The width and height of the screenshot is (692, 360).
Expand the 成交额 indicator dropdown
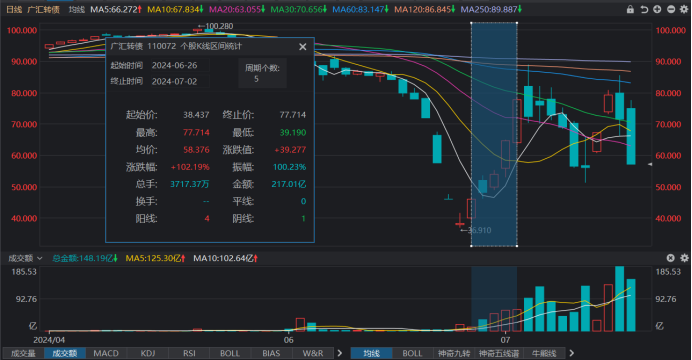pyautogui.click(x=40, y=258)
